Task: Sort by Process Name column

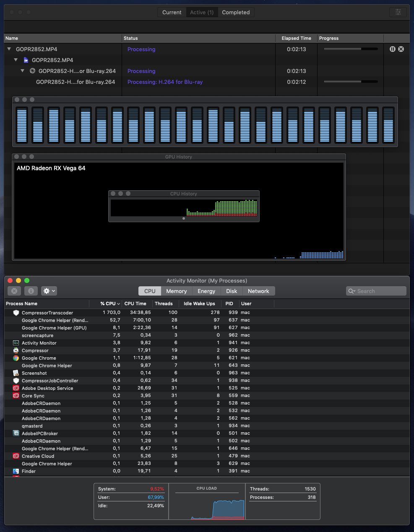Action: pyautogui.click(x=47, y=304)
